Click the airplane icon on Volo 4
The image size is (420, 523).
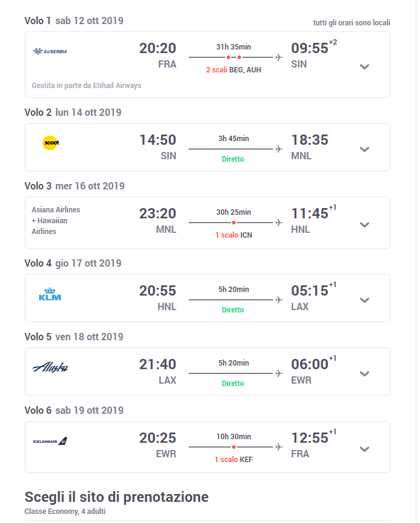coord(278,299)
